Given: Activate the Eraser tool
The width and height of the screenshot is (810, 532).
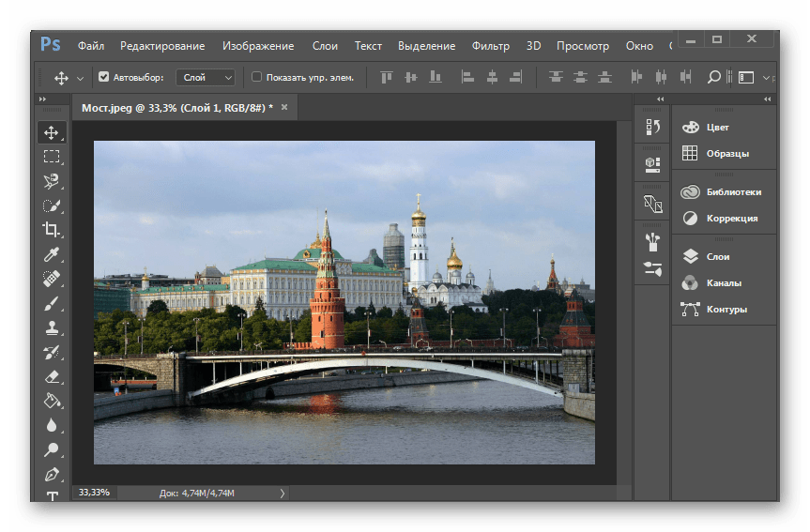Looking at the screenshot, I should (51, 376).
